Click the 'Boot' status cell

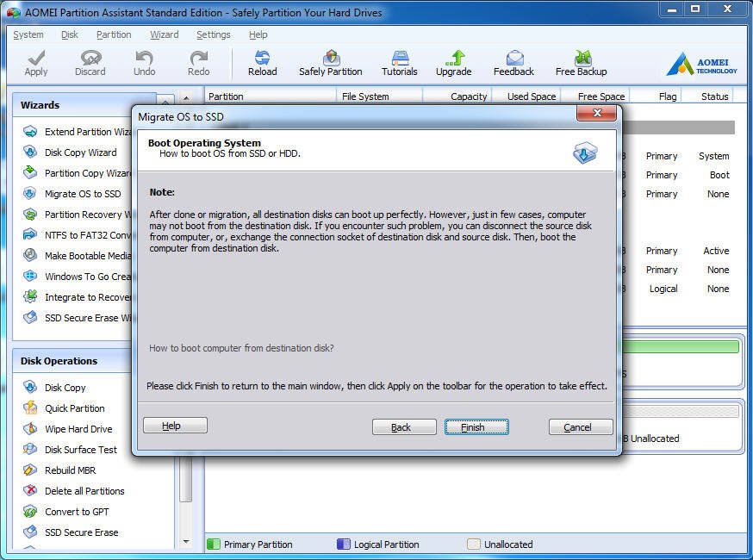pos(719,175)
